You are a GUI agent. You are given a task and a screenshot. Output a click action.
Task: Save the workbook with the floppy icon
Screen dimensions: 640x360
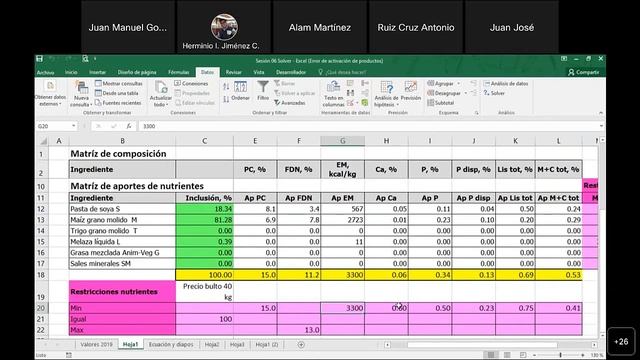click(40, 59)
